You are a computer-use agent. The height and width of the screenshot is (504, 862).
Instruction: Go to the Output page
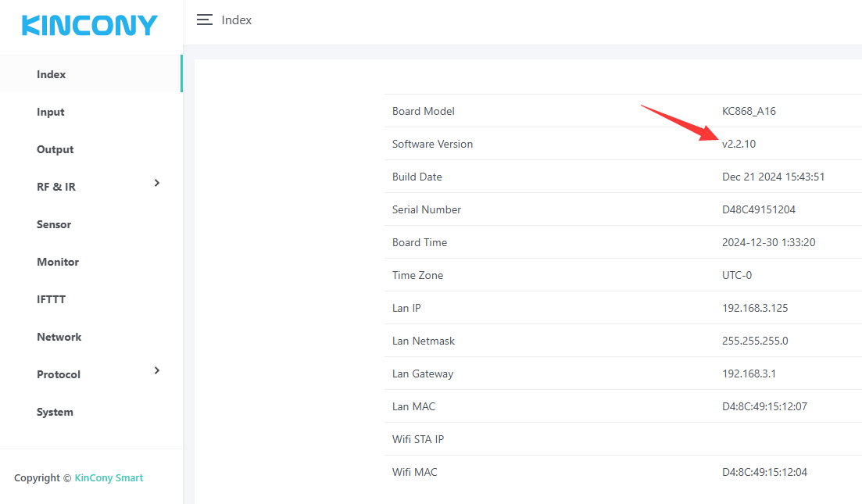[x=55, y=149]
